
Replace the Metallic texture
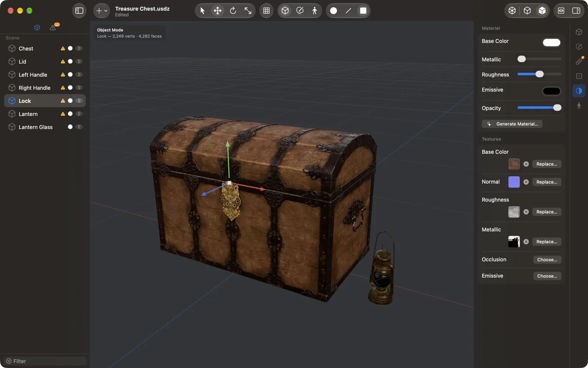coord(547,242)
